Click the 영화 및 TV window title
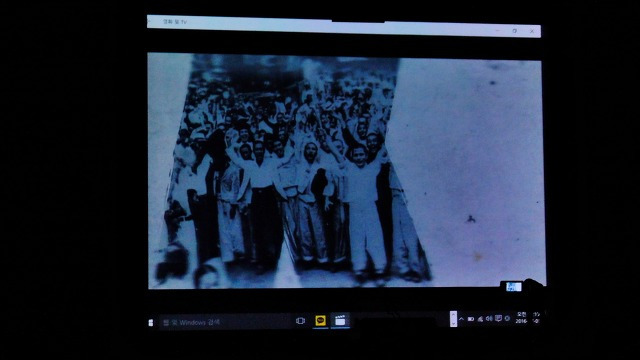 [175, 21]
